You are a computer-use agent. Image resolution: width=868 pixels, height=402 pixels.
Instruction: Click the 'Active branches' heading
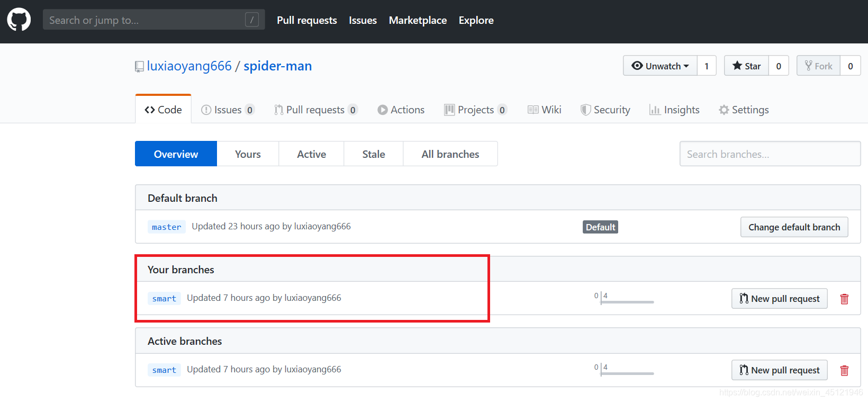point(185,341)
